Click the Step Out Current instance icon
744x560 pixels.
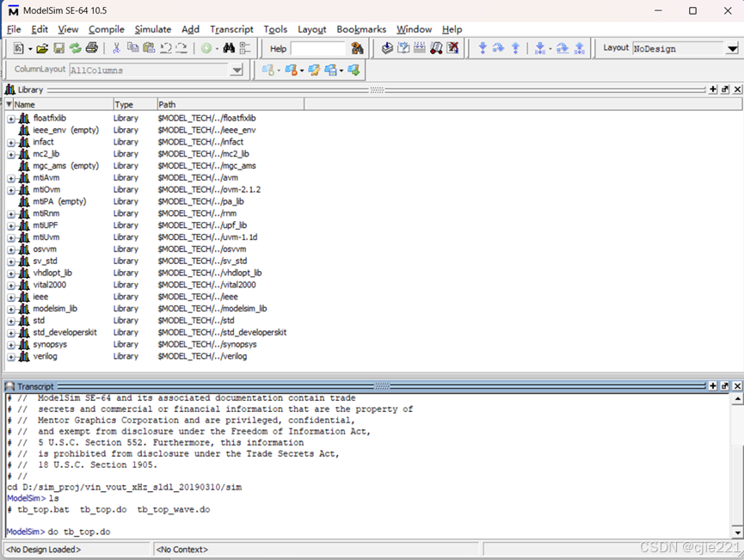(580, 48)
